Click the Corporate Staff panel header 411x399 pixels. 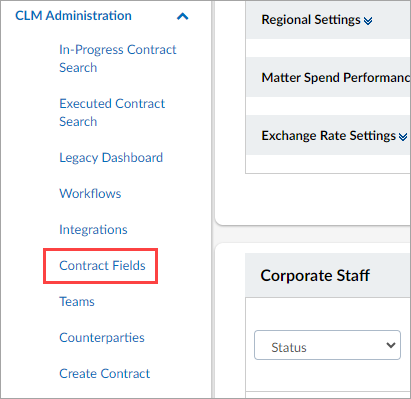328,275
